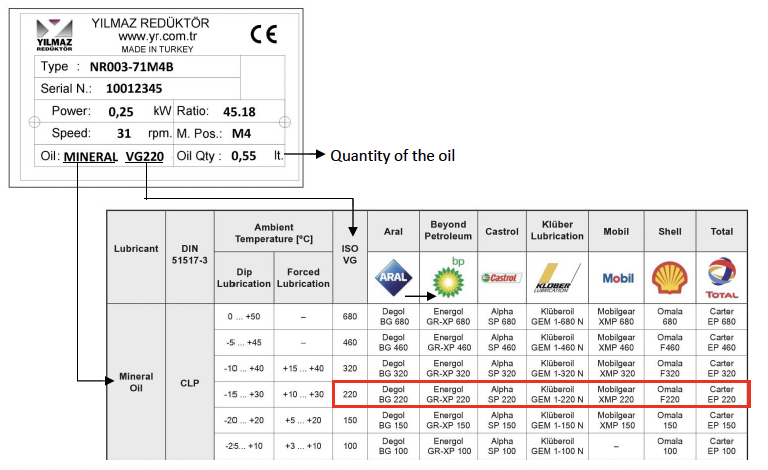Select the Mobilgear XMP 220 cell
Viewport: 768px width, 470px height.
[x=616, y=393]
